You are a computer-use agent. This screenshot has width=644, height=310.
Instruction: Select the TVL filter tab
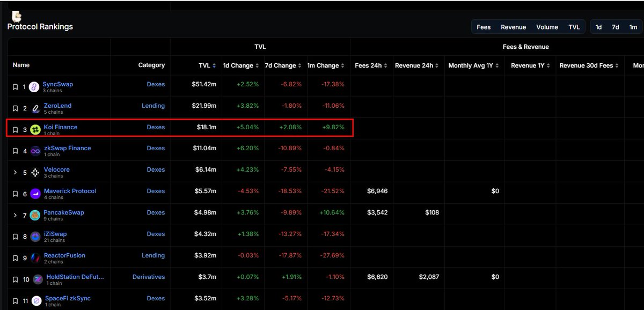click(x=574, y=27)
